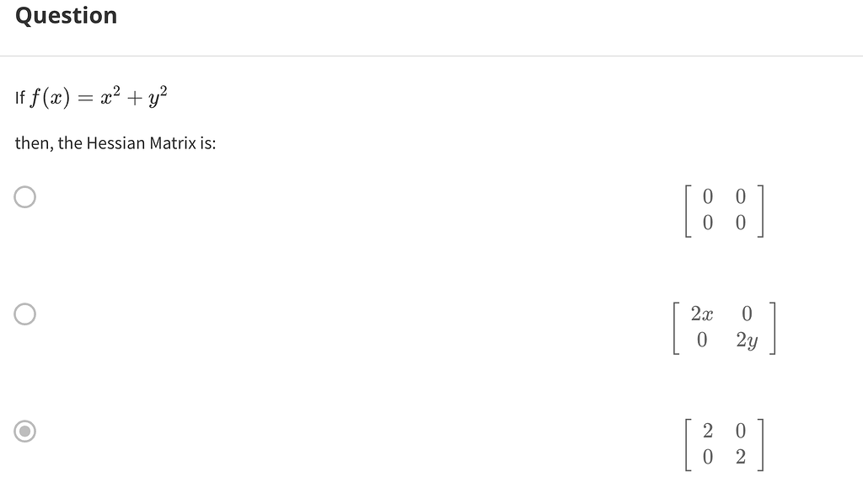This screenshot has width=863, height=504.
Task: Choose the radio button beside the 2x, 2y matrix
Action: (24, 314)
